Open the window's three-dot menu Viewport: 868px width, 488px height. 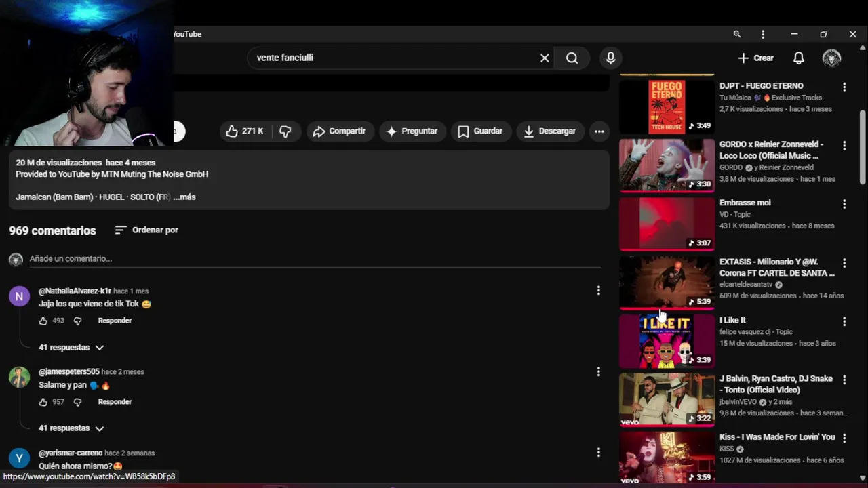click(x=763, y=34)
